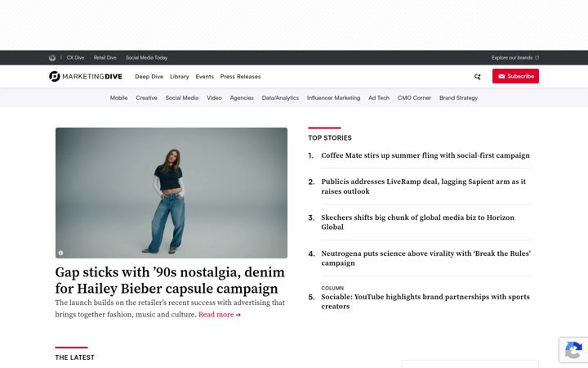Click the image info icon on Hailey Bieber photo
This screenshot has width=588, height=368.
coord(60,253)
